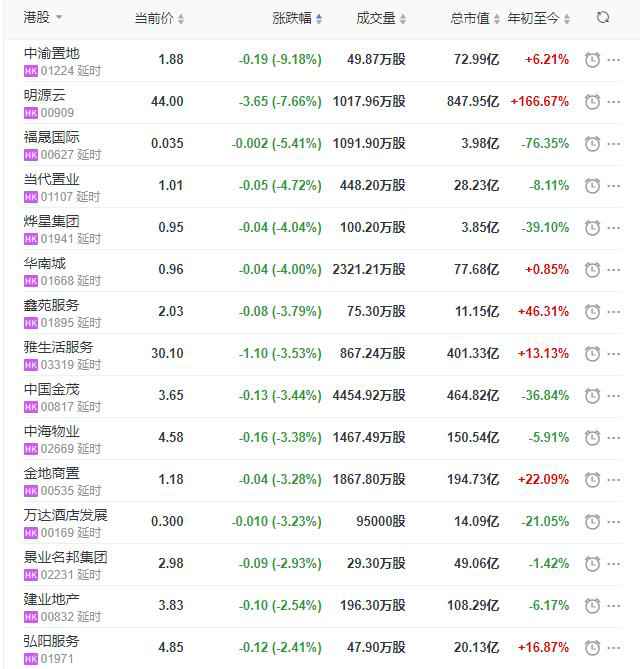Viewport: 640px width, 669px height.
Task: Click the 108.29亿 market cap cell
Action: click(473, 605)
